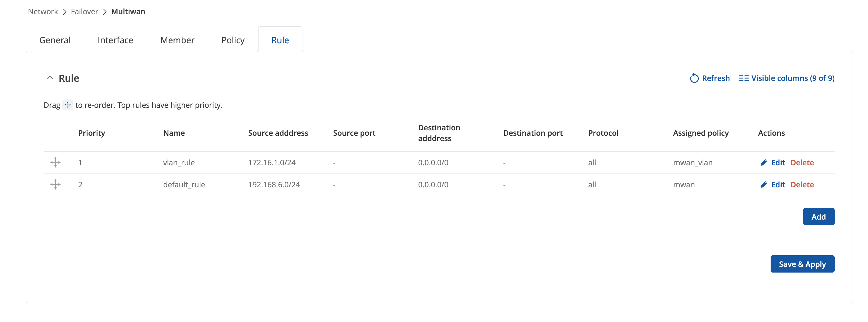Viewport: 868px width, 322px height.
Task: Go to the Member tab
Action: point(177,40)
